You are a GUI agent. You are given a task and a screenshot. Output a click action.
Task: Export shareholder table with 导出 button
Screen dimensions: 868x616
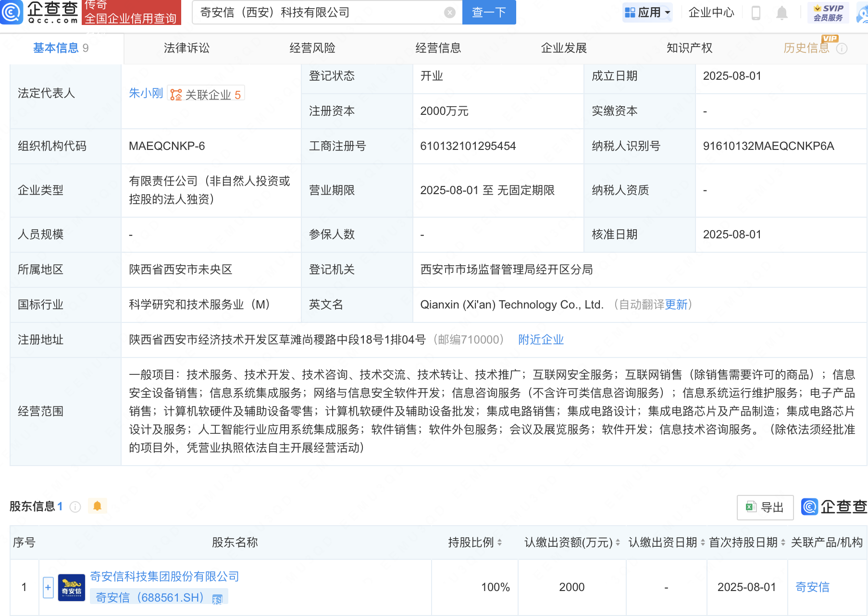(765, 507)
